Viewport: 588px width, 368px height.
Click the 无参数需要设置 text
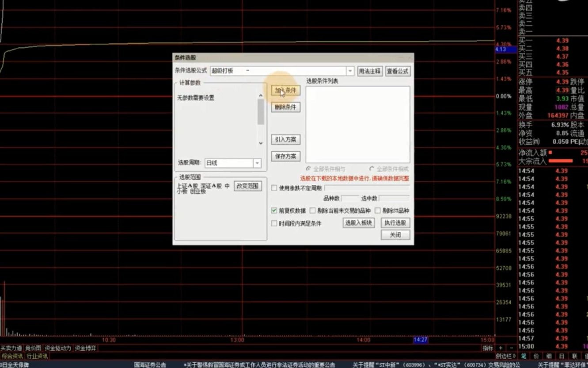(x=196, y=98)
